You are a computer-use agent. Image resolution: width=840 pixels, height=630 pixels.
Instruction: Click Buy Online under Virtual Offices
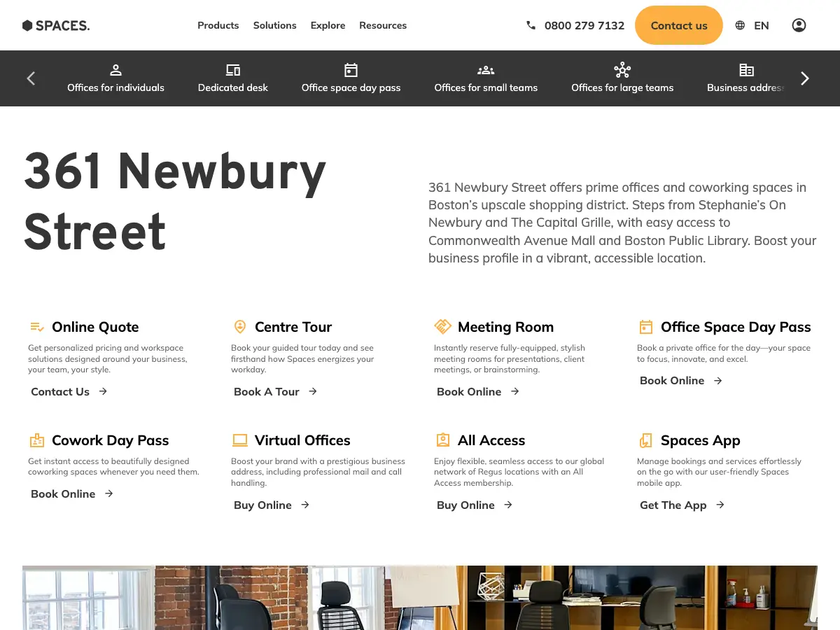272,505
